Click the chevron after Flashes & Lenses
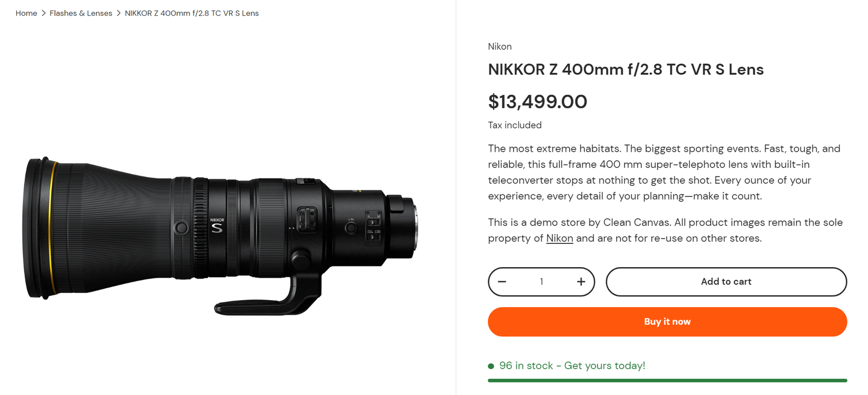The height and width of the screenshot is (395, 868). tap(119, 13)
